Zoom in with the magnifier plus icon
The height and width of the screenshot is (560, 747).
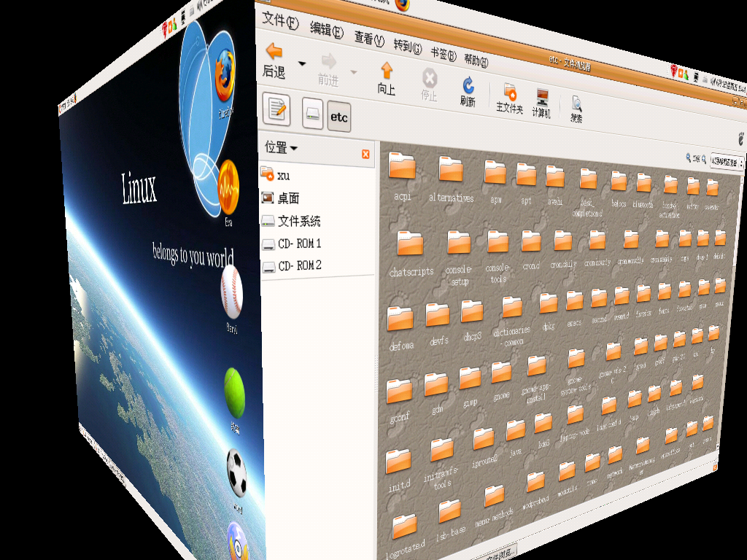click(704, 159)
